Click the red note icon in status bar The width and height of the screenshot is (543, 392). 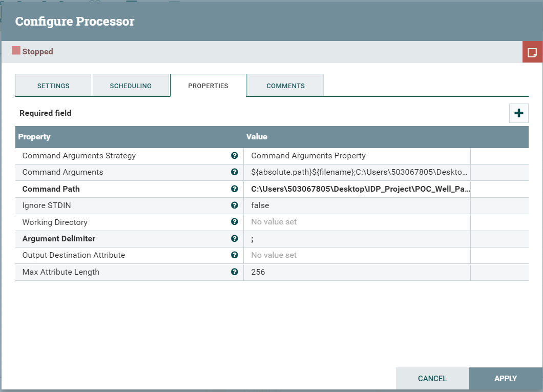click(x=532, y=52)
